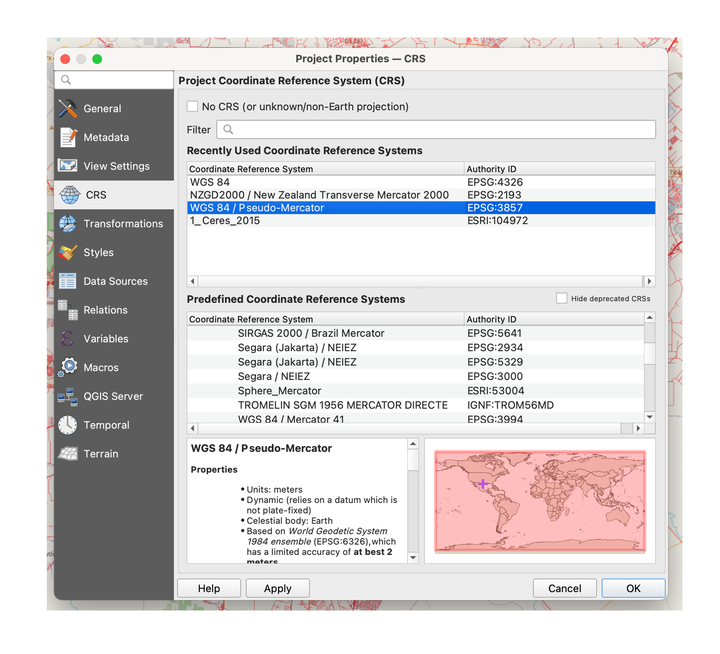The image size is (720, 654).
Task: Click the Temporal clock icon
Action: point(68,425)
